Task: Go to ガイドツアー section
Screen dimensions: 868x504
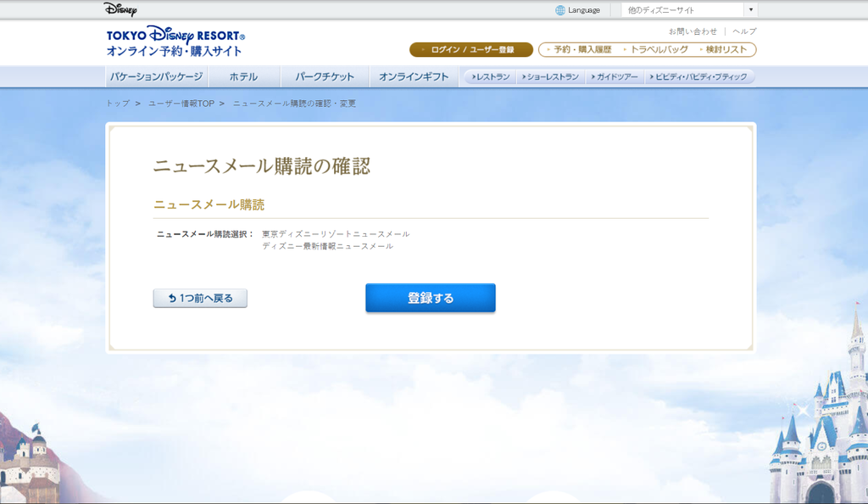Action: [615, 77]
